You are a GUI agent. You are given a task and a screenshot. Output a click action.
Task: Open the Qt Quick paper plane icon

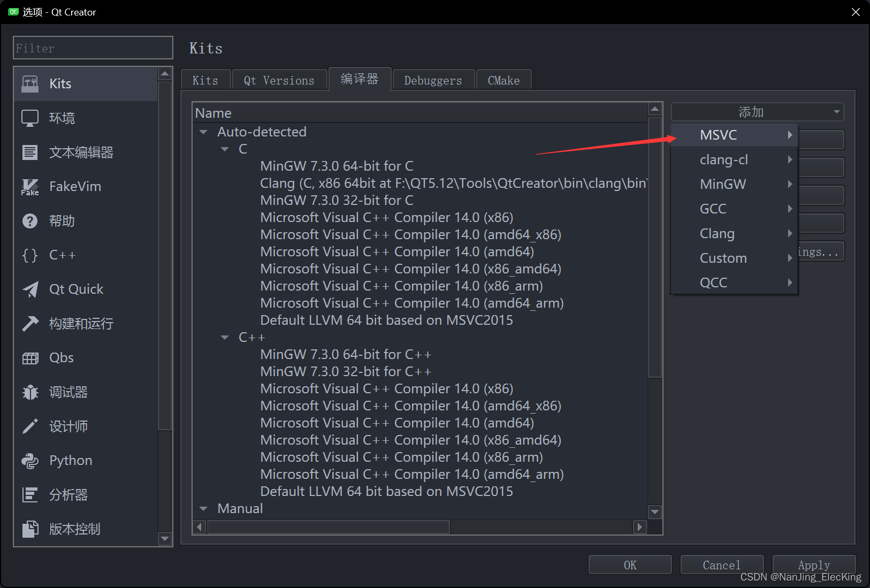[30, 289]
